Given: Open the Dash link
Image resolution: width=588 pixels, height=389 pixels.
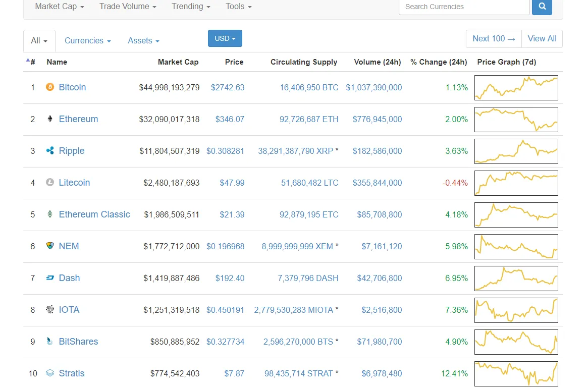Looking at the screenshot, I should [69, 277].
